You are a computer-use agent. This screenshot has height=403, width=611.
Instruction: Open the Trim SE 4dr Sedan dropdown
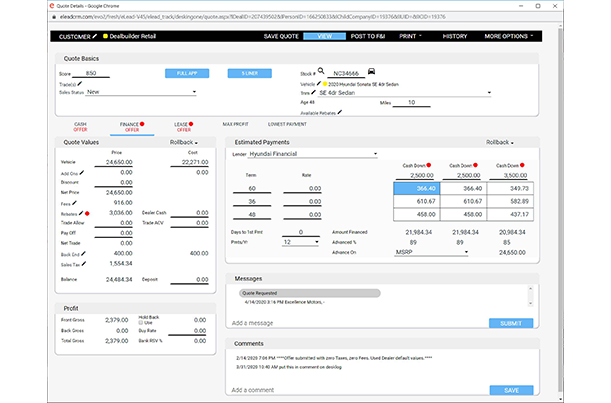coord(404,93)
